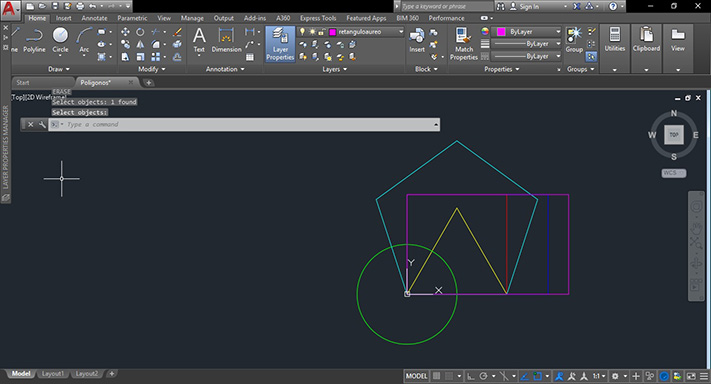Toggle the layer on/off lightbulb icon
The width and height of the screenshot is (711, 384).
[x=302, y=32]
